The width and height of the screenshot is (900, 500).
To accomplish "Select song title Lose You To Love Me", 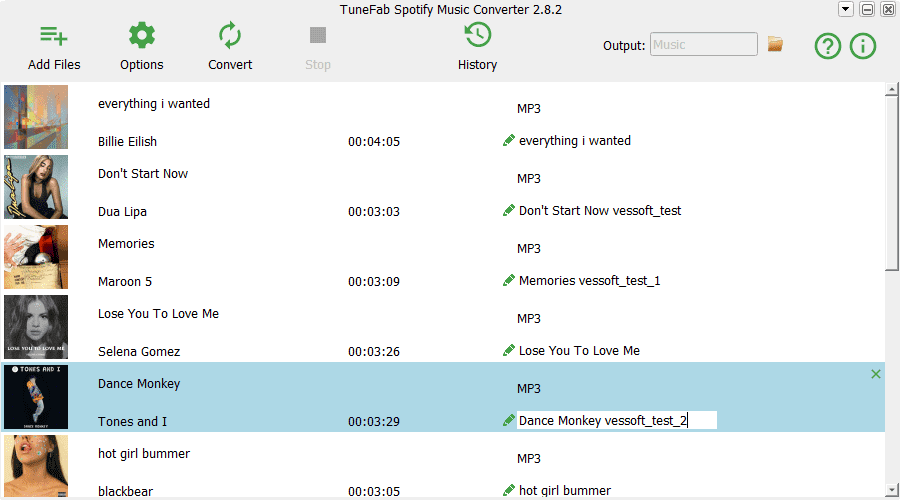I will click(158, 314).
